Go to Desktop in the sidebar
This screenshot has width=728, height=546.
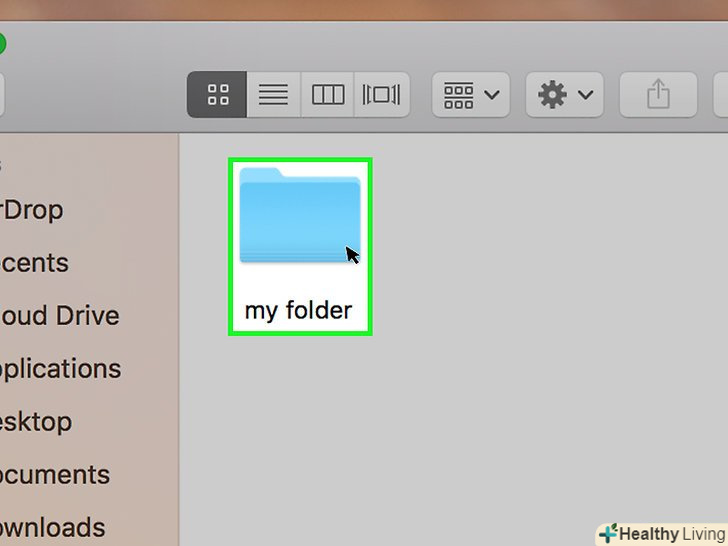click(x=36, y=422)
